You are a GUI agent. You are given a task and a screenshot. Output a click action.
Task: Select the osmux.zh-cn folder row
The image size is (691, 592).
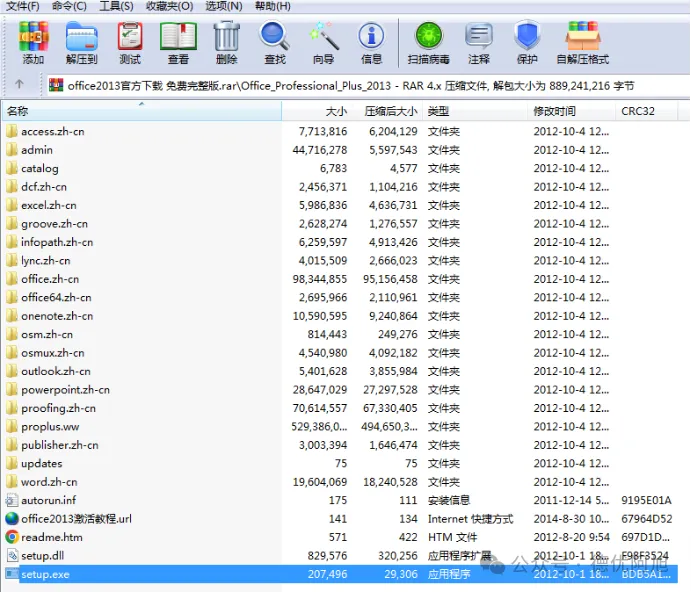click(339, 353)
